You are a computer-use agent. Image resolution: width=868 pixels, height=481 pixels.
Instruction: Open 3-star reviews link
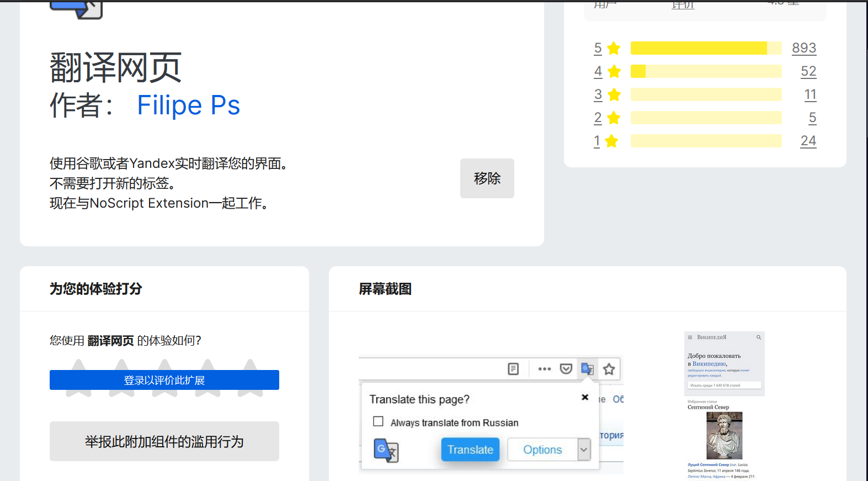[598, 94]
